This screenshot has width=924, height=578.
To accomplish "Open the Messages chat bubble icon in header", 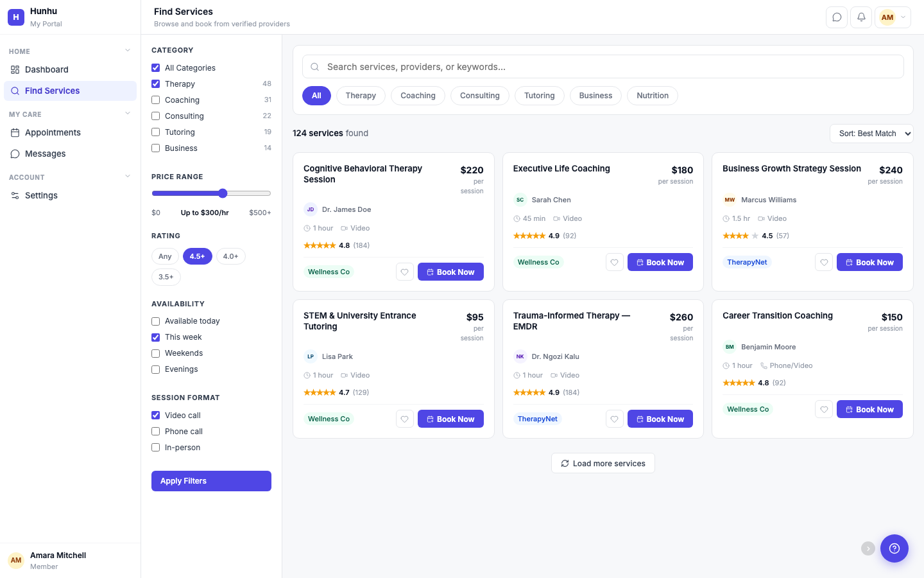I will coord(836,17).
